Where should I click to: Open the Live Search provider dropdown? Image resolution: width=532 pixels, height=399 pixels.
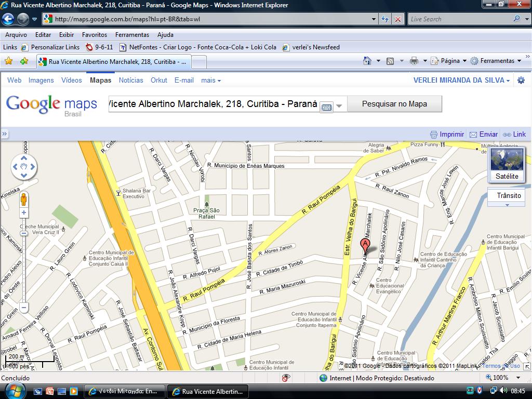[527, 19]
